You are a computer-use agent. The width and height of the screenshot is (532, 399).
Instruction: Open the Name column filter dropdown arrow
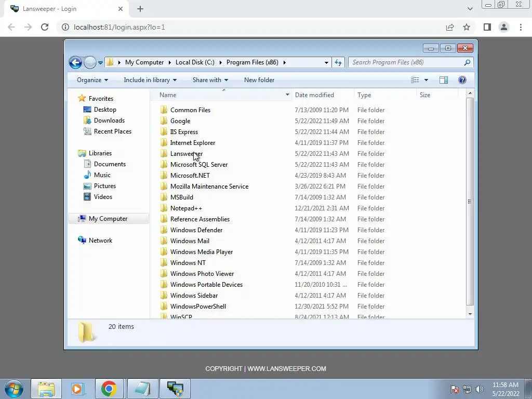(287, 95)
